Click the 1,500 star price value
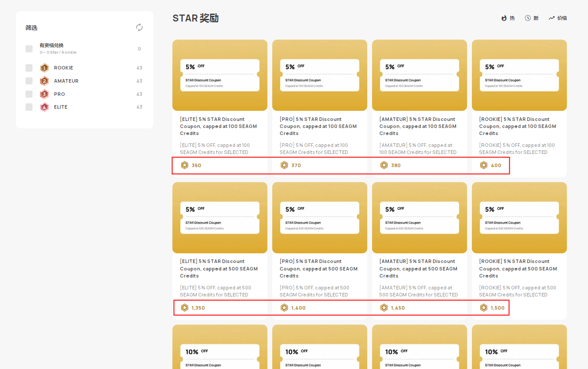The width and height of the screenshot is (588, 369). [498, 308]
